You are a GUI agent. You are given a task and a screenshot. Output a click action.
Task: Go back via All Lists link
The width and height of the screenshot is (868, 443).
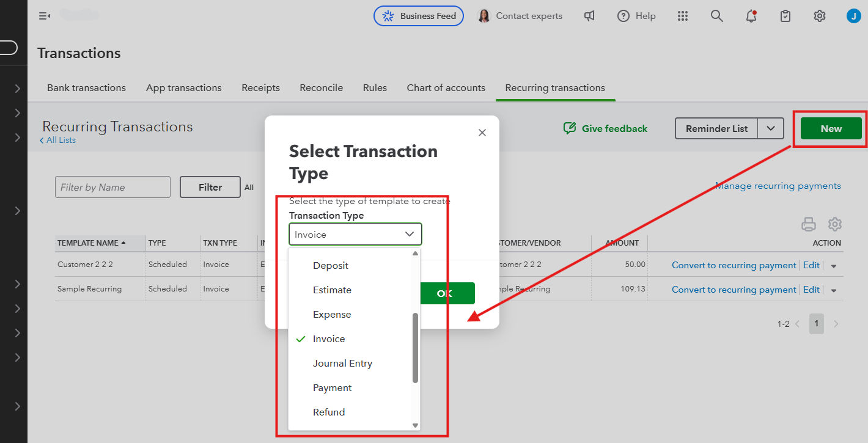pos(57,140)
